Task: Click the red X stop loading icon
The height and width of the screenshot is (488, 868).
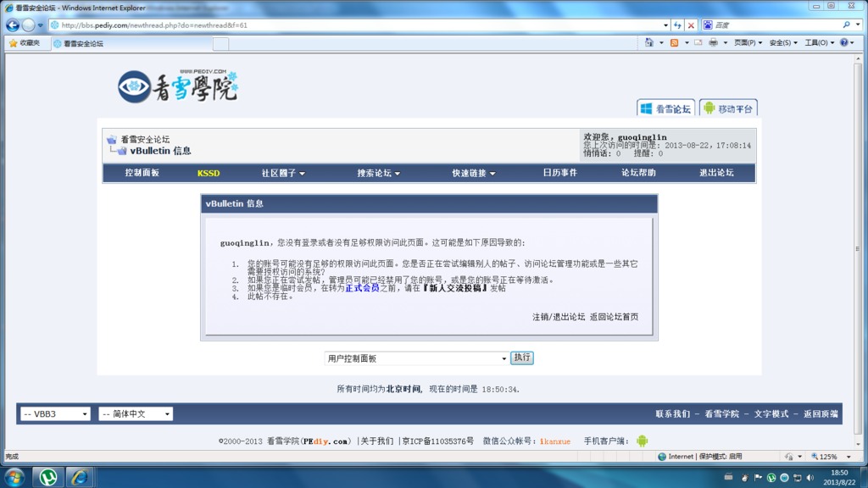Action: tap(691, 25)
